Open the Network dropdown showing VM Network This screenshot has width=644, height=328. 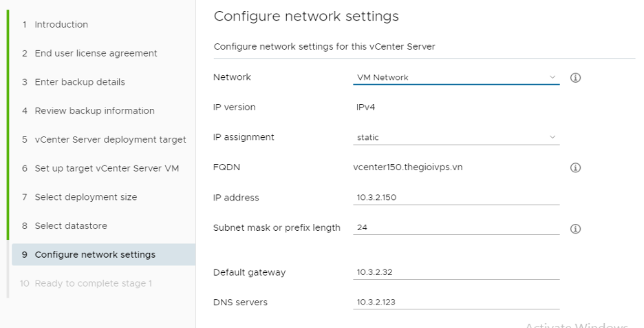455,78
